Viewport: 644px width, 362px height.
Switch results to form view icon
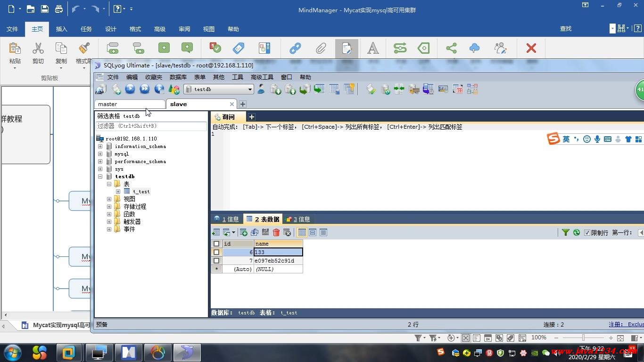click(313, 232)
